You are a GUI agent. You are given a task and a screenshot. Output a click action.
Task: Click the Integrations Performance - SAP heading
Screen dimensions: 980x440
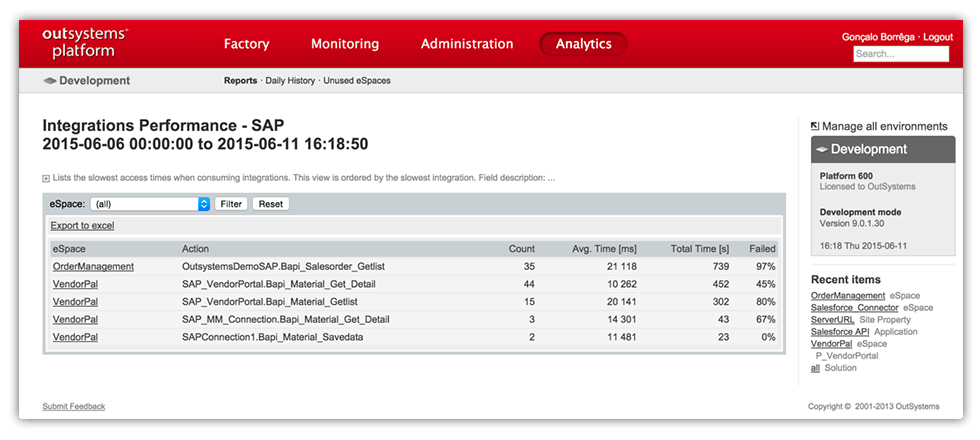pyautogui.click(x=163, y=126)
